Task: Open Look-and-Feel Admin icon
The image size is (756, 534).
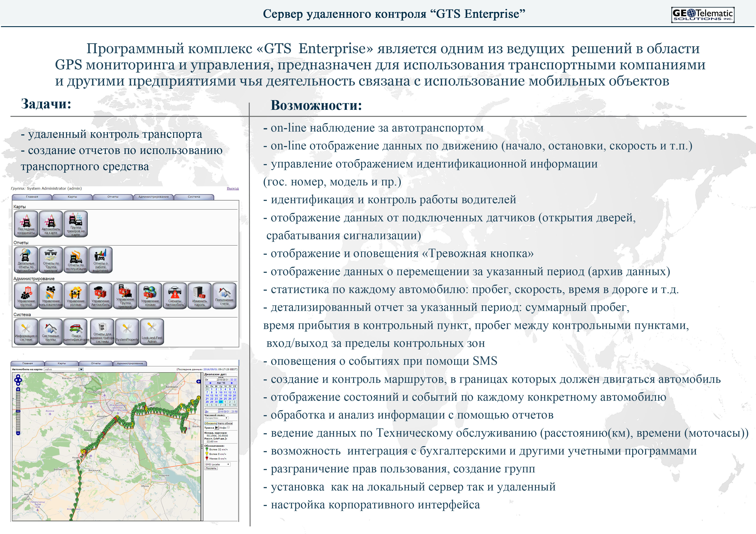Action: click(x=152, y=332)
